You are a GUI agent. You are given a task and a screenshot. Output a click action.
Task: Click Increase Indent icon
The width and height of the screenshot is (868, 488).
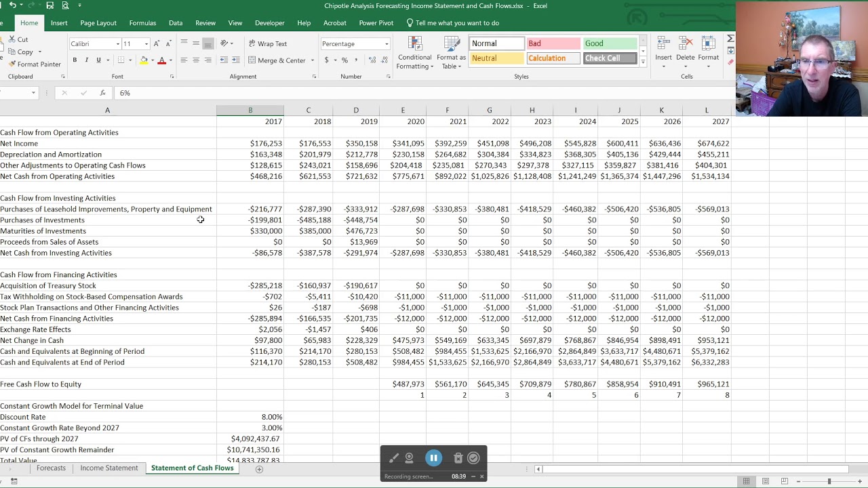(235, 60)
